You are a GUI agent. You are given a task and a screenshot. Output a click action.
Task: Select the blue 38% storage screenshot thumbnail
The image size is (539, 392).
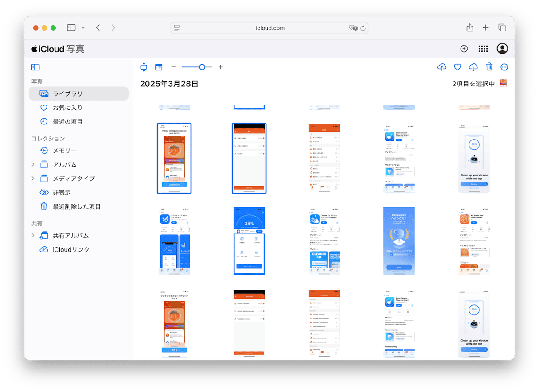[x=249, y=241]
